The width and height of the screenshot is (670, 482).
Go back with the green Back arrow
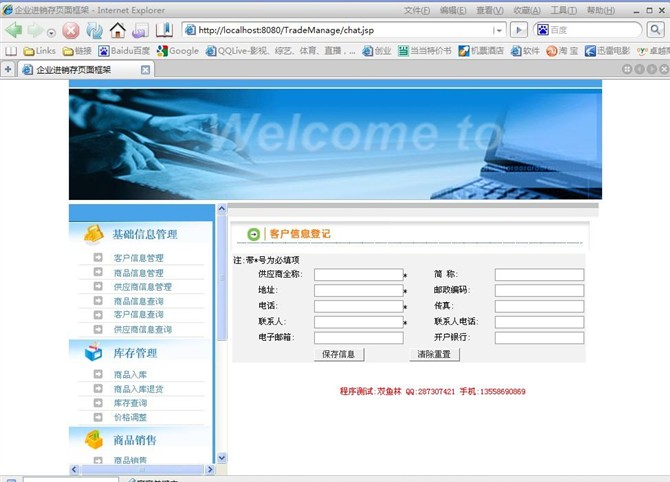14,30
